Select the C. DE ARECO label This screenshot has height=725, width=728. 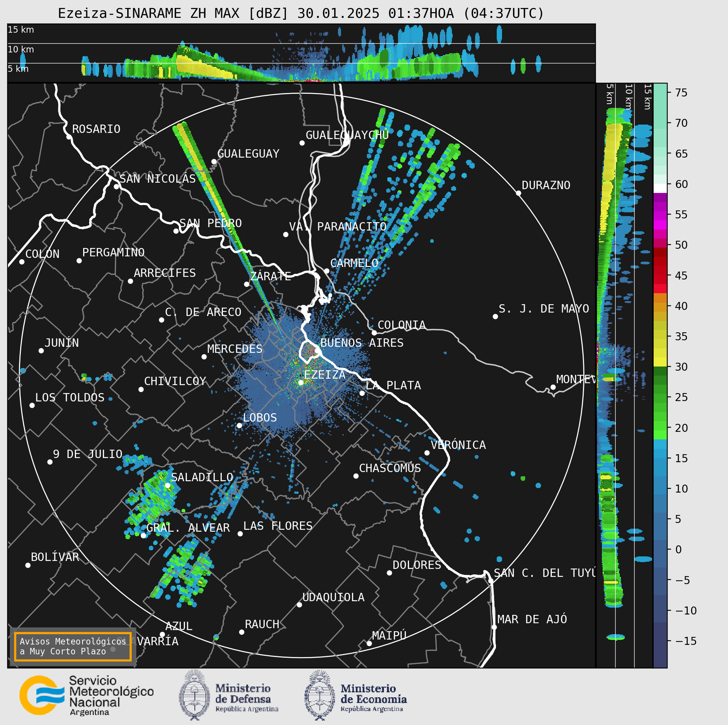tap(203, 312)
